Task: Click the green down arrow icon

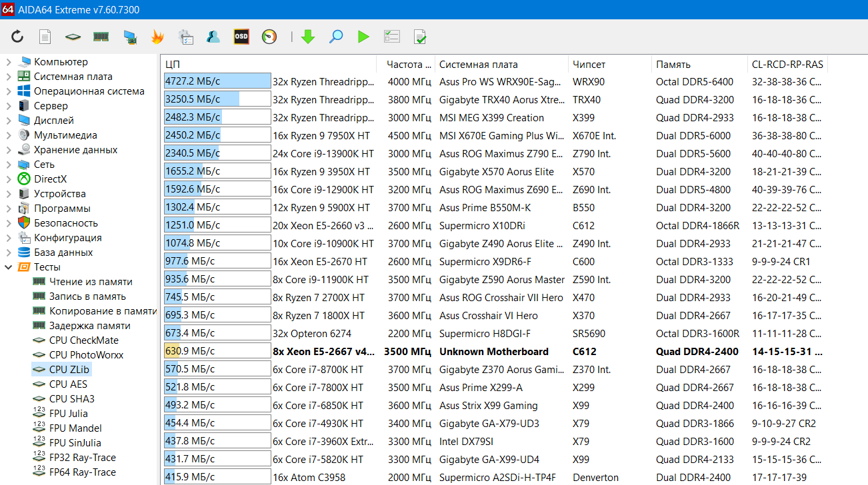Action: [x=308, y=37]
